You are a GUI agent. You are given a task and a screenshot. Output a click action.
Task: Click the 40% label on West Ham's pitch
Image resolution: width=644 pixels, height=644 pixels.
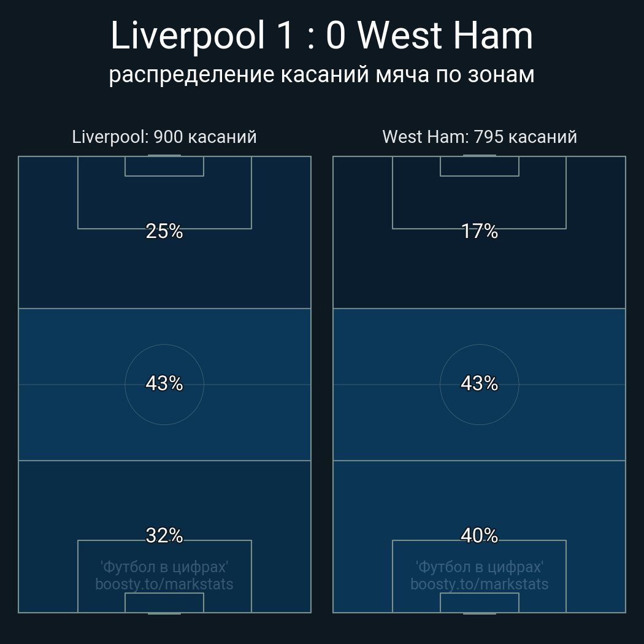pos(480,535)
